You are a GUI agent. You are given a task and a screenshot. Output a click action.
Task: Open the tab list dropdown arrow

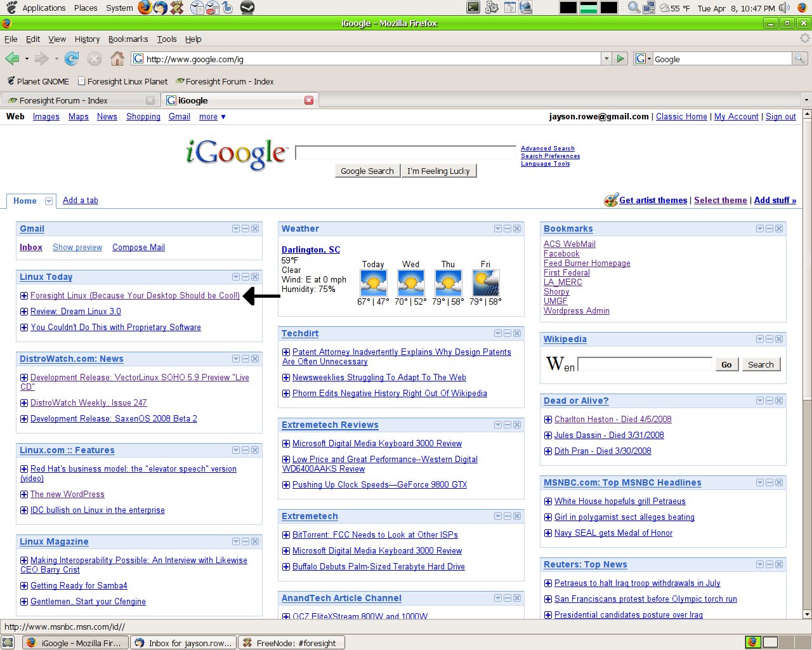[x=806, y=100]
